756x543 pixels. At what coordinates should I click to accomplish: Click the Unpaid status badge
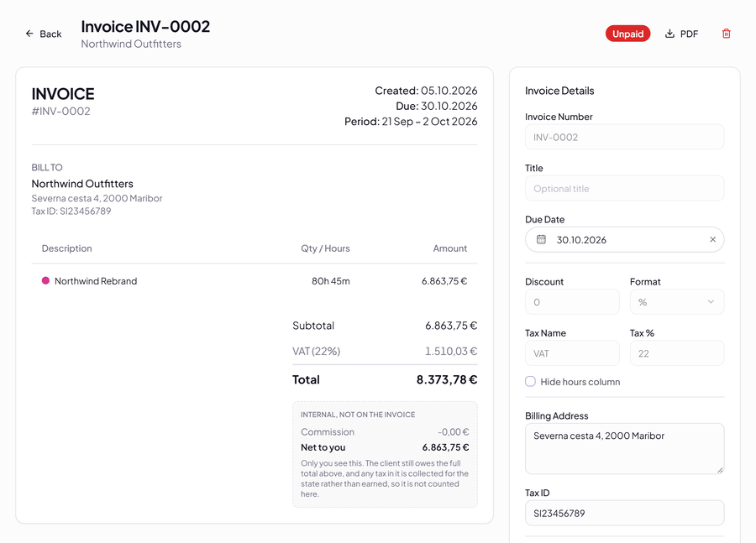coord(627,34)
